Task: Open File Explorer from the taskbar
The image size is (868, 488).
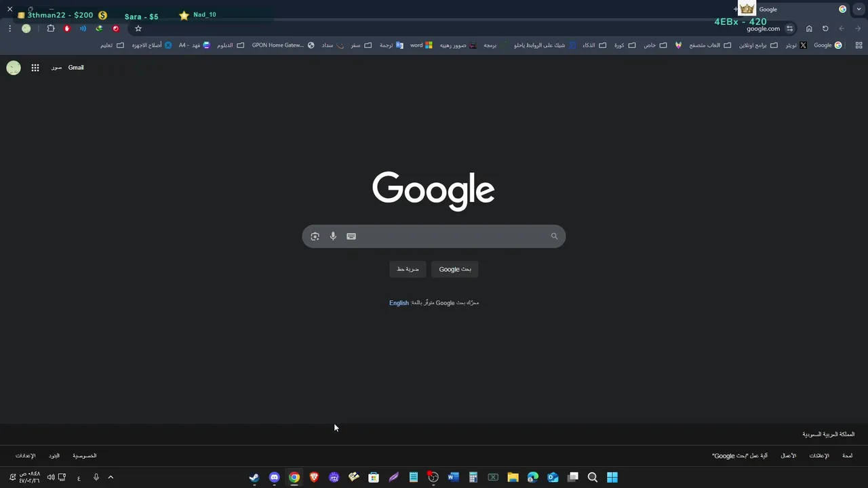Action: [513, 477]
